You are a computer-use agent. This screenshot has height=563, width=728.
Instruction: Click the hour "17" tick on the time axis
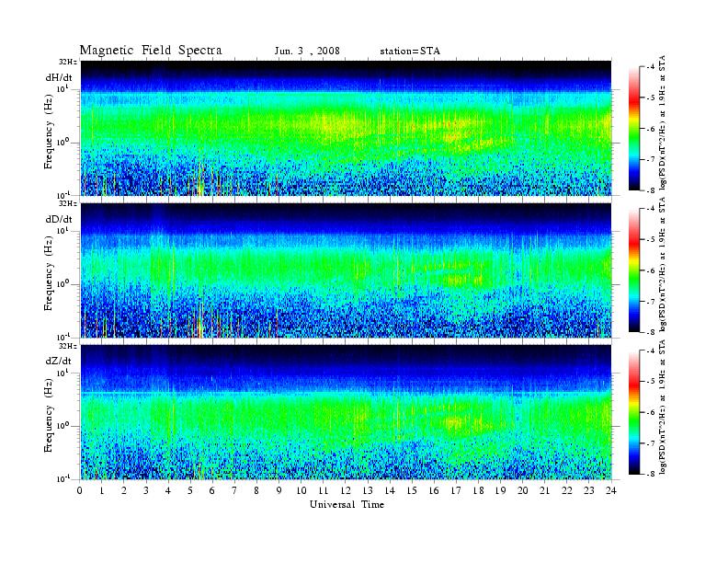click(456, 490)
